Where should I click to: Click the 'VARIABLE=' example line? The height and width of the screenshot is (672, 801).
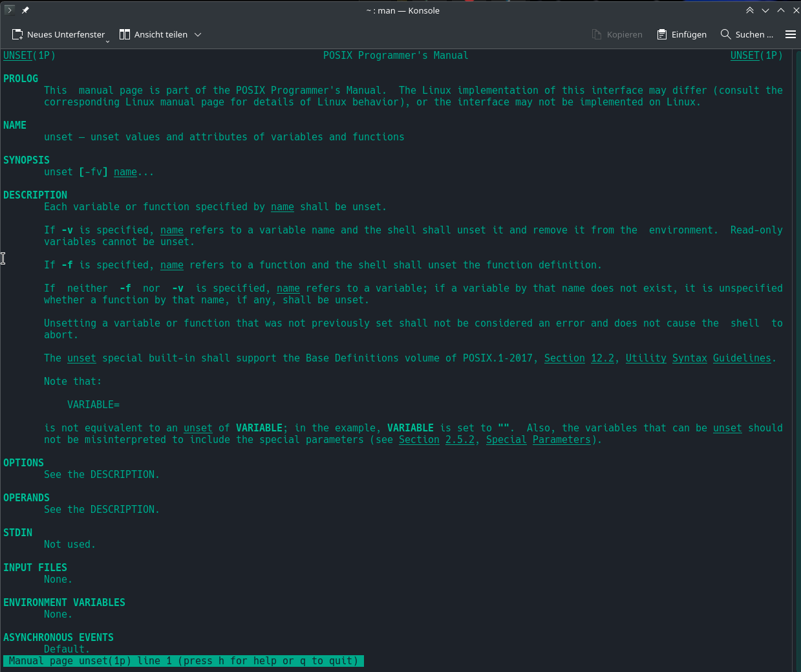[93, 405]
